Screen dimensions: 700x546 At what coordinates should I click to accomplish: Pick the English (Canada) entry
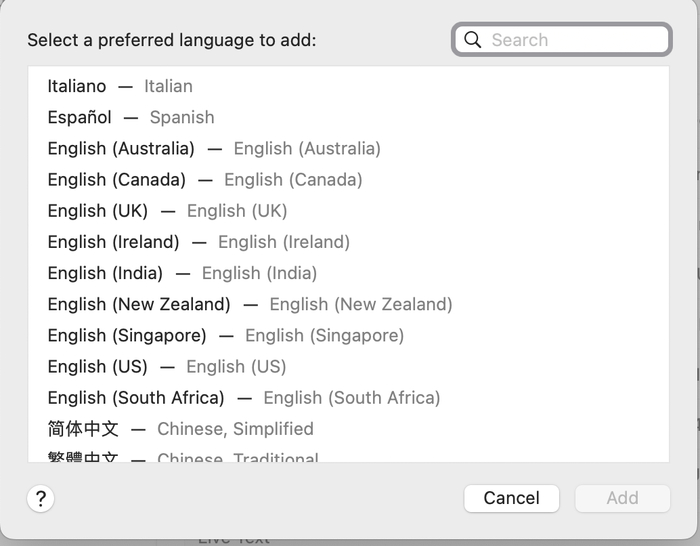click(x=117, y=179)
